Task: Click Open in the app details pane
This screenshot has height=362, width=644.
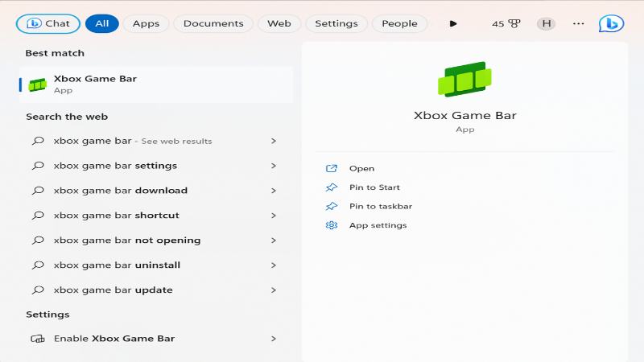Action: [x=361, y=168]
